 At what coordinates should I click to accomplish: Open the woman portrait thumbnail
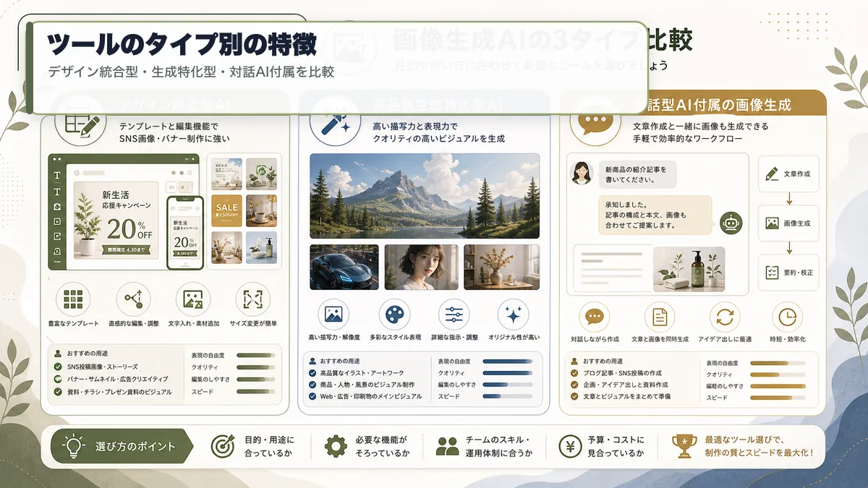[421, 267]
